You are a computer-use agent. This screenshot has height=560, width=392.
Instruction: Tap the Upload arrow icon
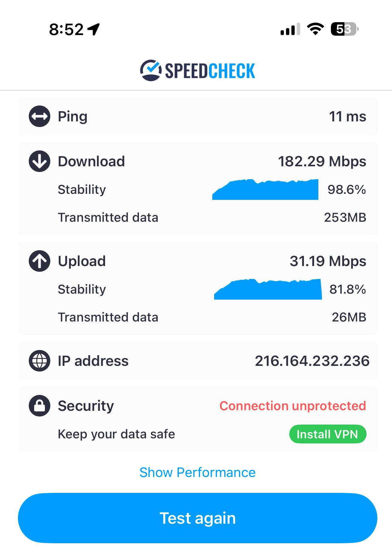pos(40,261)
